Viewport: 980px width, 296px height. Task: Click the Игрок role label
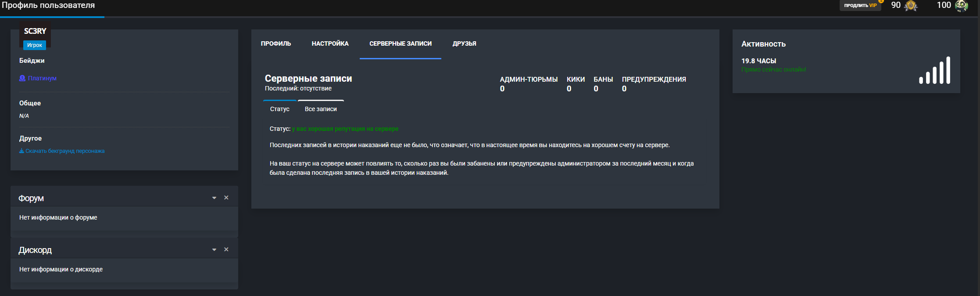[35, 45]
